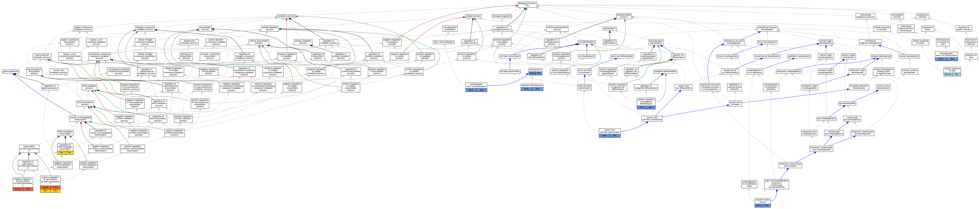This screenshot has height=209, width=980.
Task: Click the 'embryo development' node
Action: pos(881,56)
